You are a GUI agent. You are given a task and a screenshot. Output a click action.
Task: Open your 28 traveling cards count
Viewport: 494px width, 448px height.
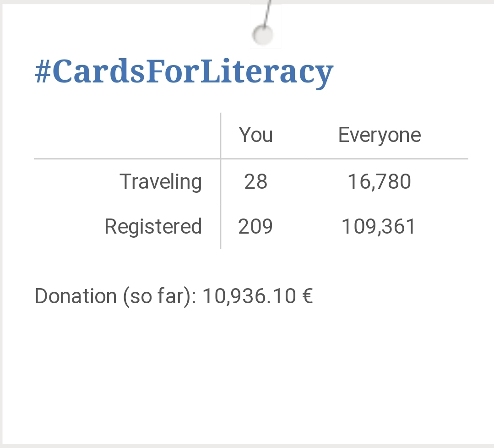tap(255, 181)
